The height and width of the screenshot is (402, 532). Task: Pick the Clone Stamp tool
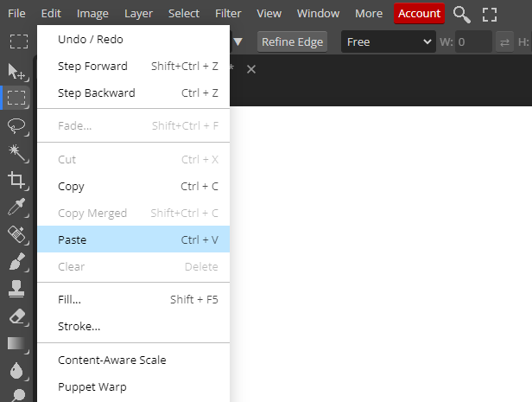pos(16,289)
